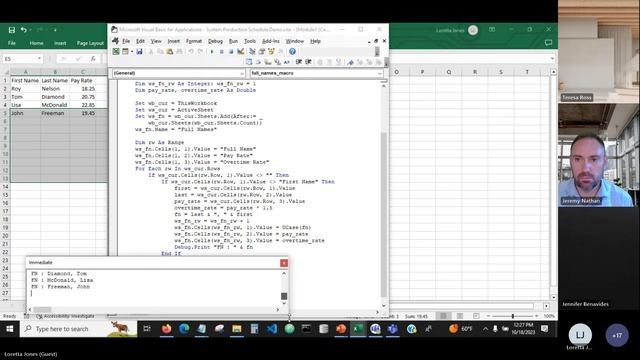
Task: Click the Save icon in Excel's quick access toolbar
Action: click(x=12, y=30)
